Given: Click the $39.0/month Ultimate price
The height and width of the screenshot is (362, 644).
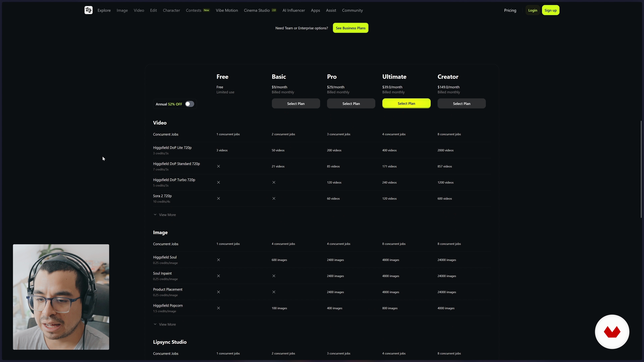Looking at the screenshot, I should pos(392,87).
